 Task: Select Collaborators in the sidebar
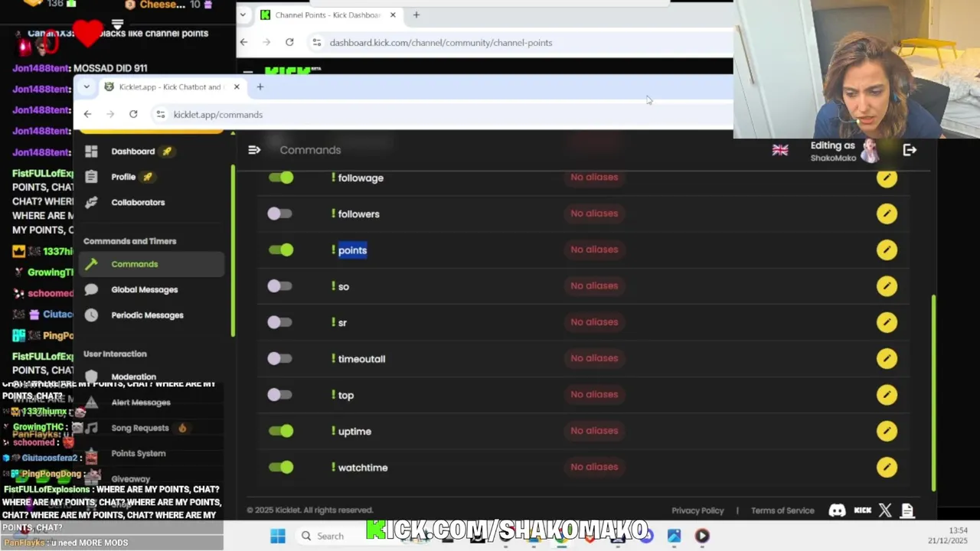coord(138,202)
